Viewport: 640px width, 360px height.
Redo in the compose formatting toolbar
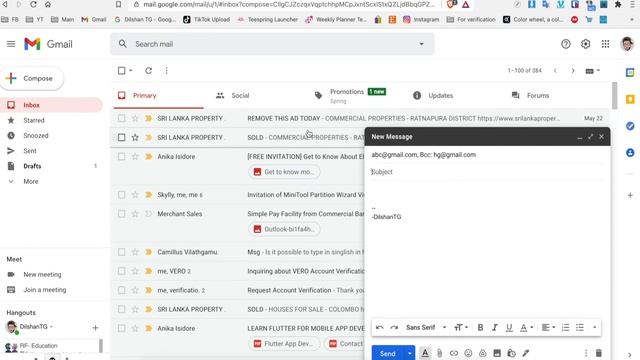pyautogui.click(x=394, y=327)
